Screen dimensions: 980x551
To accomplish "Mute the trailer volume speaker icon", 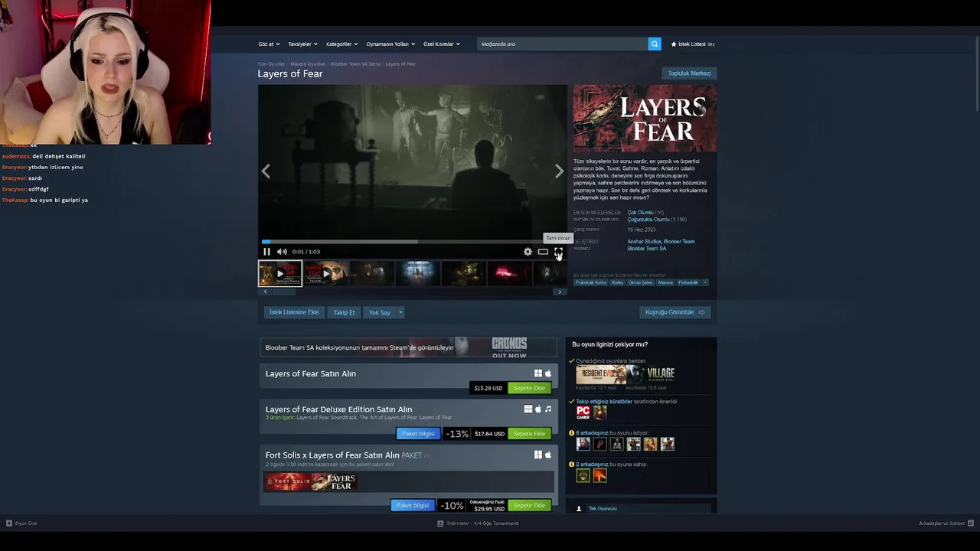I will (x=282, y=252).
